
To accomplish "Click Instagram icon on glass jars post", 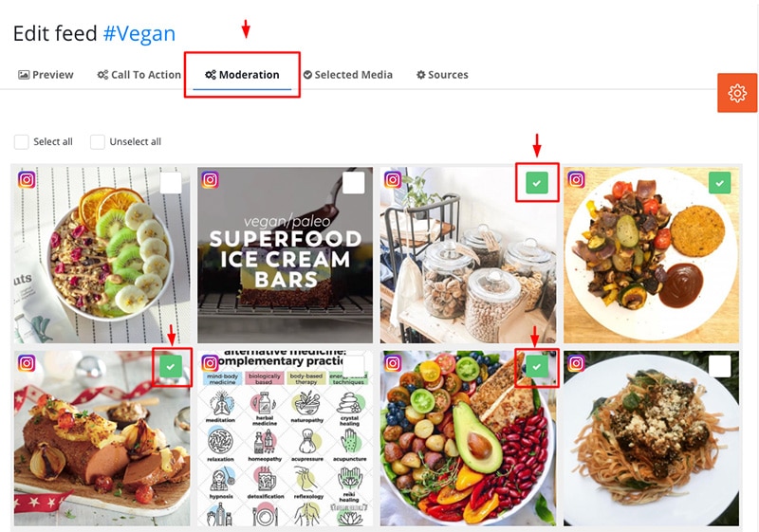I will (x=393, y=180).
